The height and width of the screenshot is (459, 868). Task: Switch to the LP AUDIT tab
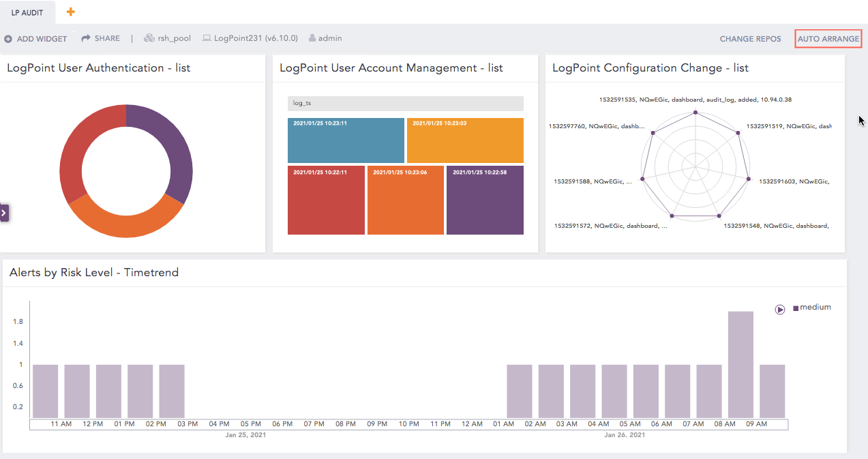click(27, 12)
